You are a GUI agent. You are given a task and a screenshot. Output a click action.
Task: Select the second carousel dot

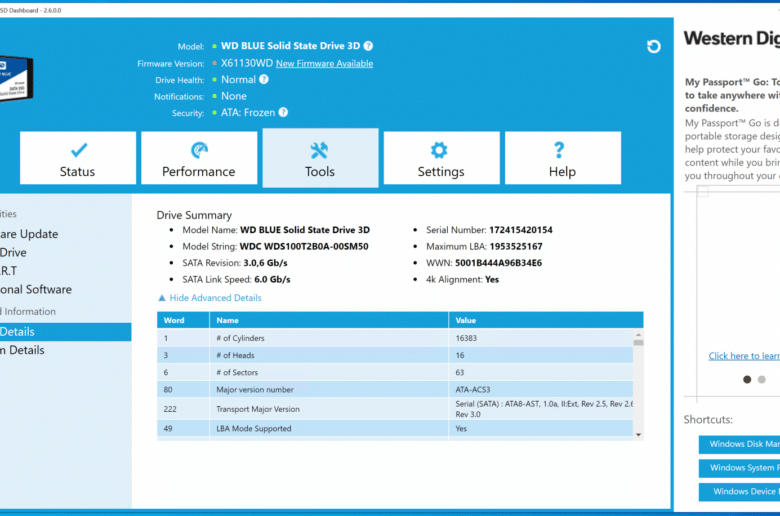coord(762,379)
